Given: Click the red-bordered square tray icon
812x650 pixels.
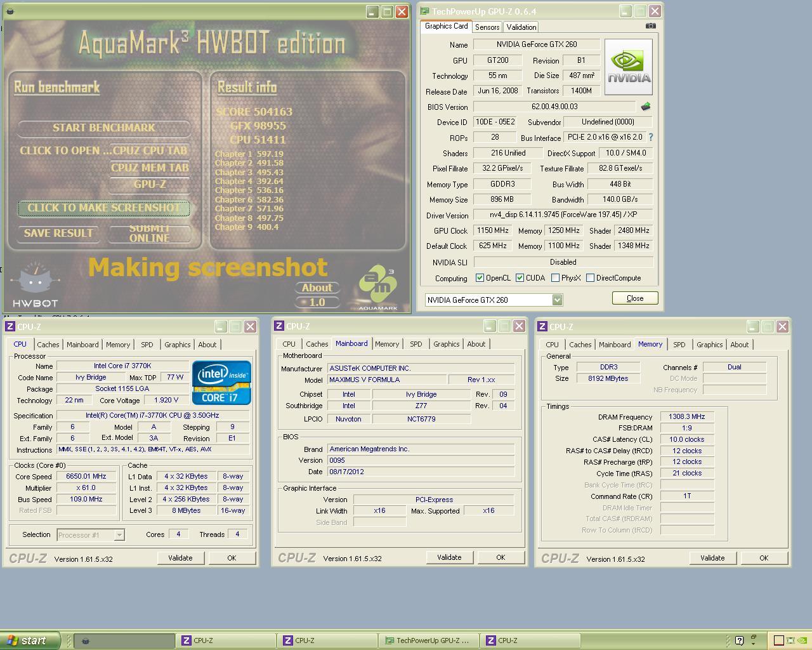Looking at the screenshot, I should coord(779,640).
